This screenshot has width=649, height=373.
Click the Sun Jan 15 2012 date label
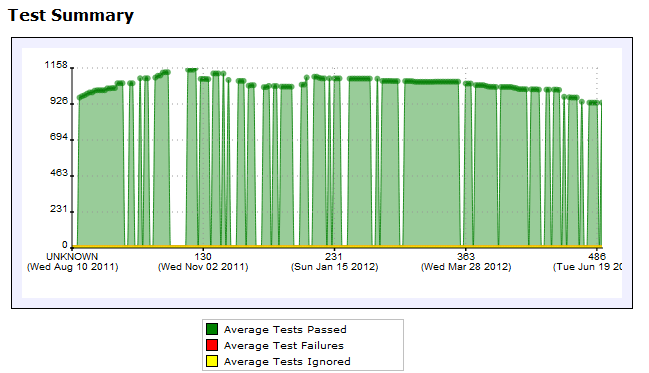[x=334, y=267]
